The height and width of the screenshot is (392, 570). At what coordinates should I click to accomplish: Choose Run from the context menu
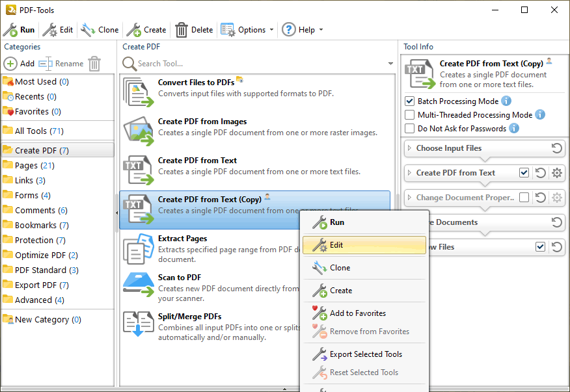tap(364, 222)
